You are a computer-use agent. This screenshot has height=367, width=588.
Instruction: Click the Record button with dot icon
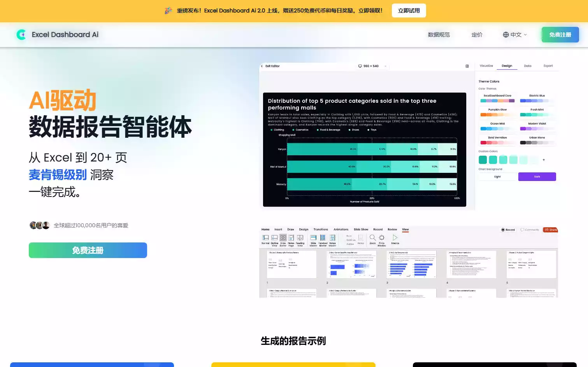pos(508,230)
